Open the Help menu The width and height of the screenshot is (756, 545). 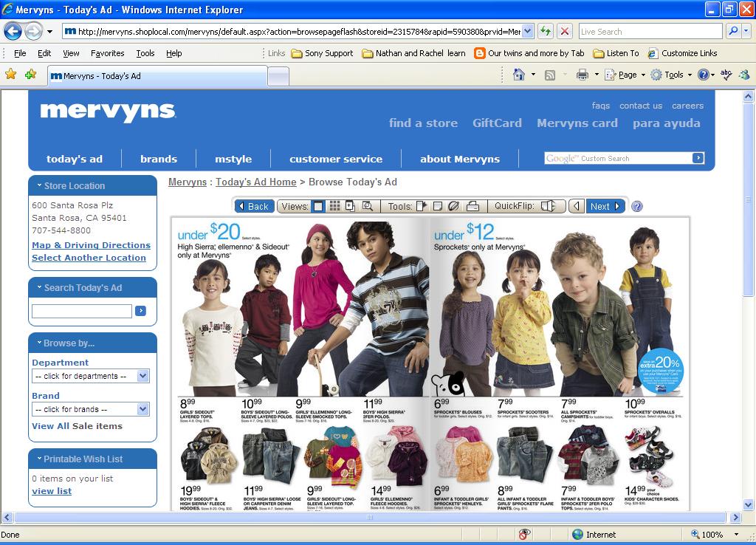(174, 53)
